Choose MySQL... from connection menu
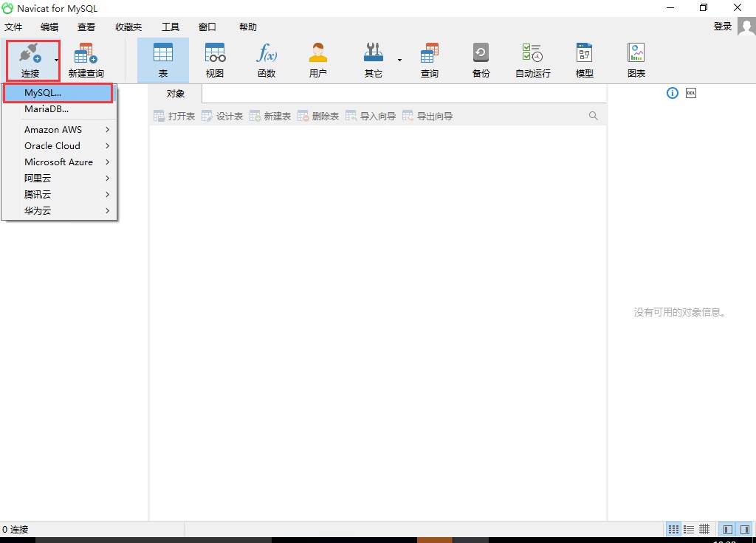Image resolution: width=756 pixels, height=543 pixels. click(43, 93)
